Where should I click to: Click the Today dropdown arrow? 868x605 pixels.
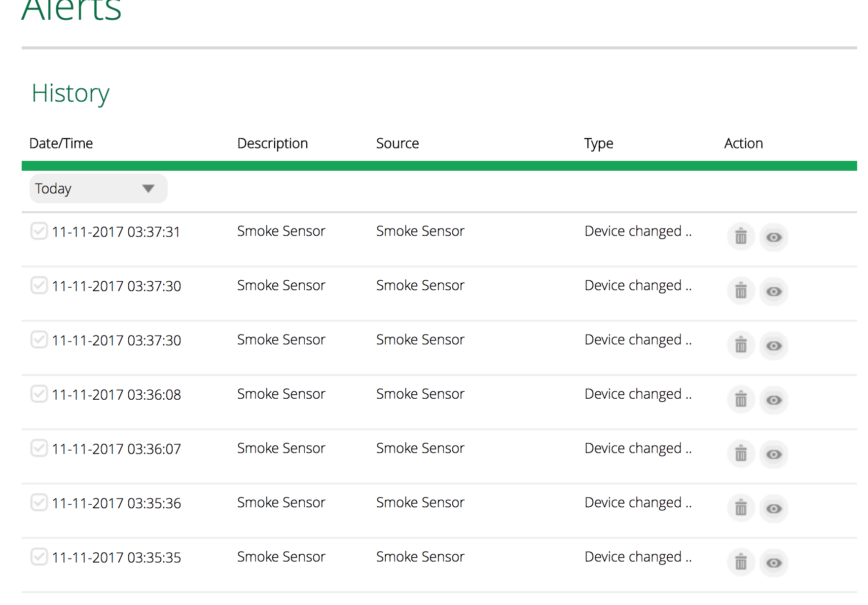point(148,189)
